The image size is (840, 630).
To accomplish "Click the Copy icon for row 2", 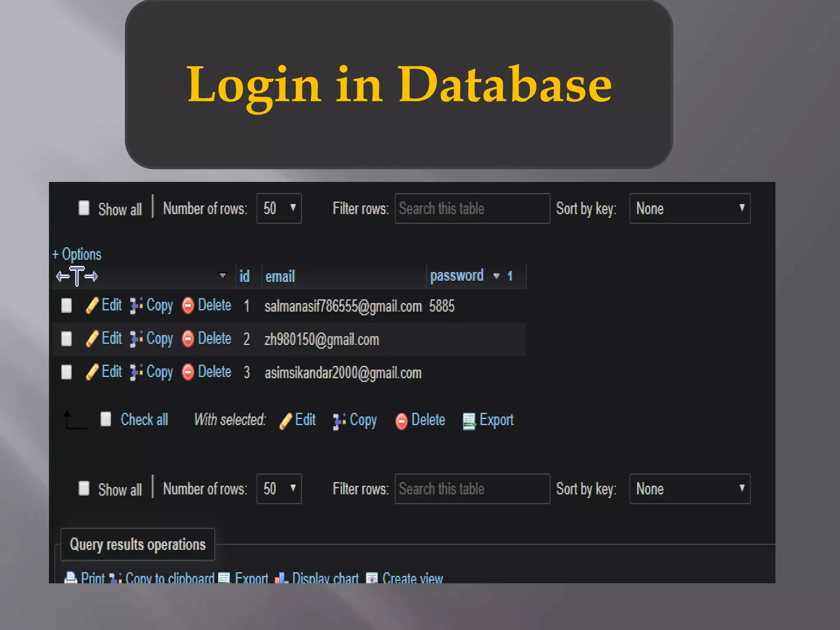I will (x=136, y=339).
